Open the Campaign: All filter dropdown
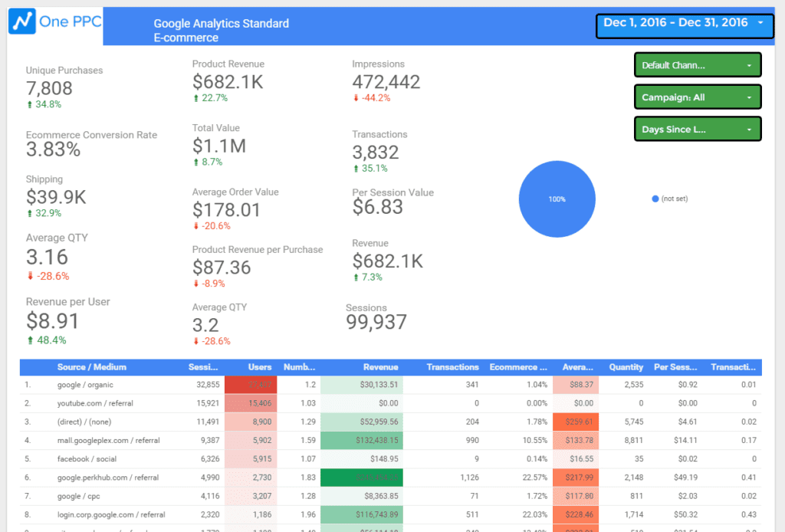Image resolution: width=785 pixels, height=532 pixels. pos(698,97)
